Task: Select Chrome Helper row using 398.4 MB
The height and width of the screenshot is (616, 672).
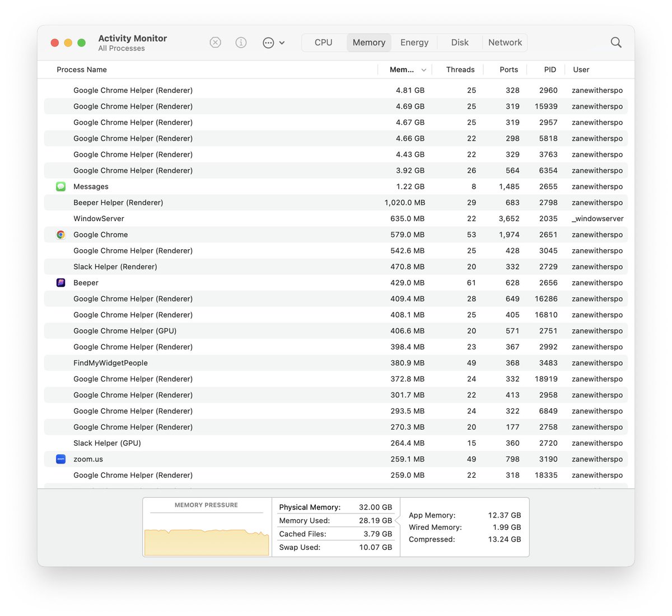Action: (x=336, y=347)
